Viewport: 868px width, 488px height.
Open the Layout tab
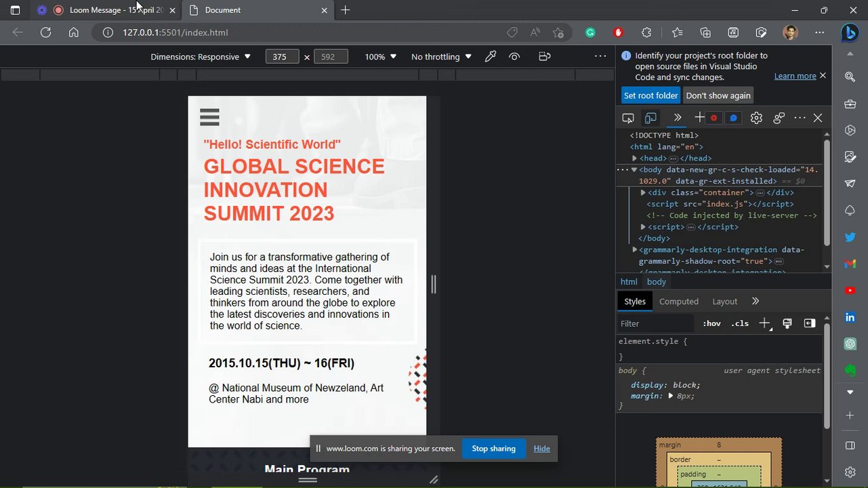coord(724,302)
